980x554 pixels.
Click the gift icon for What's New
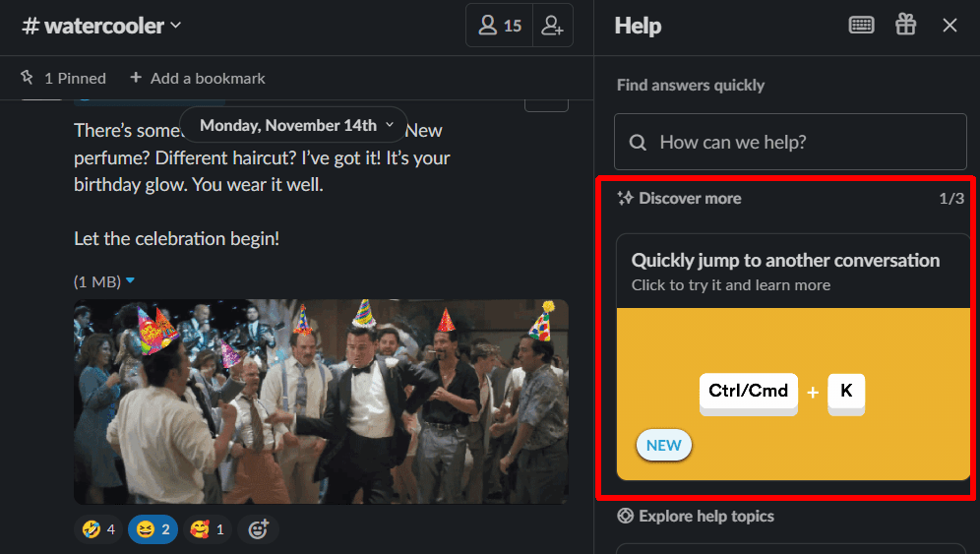(905, 26)
